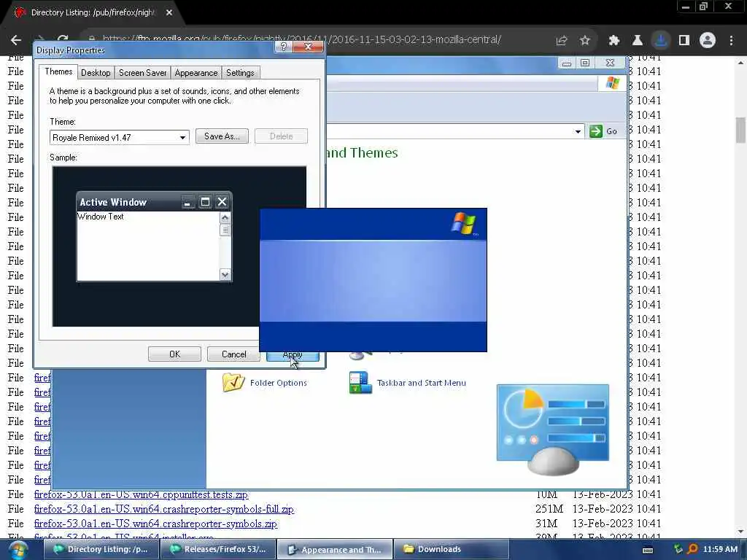The image size is (747, 560).
Task: Click the browser page vertical scrollbar thumb
Action: [x=740, y=130]
